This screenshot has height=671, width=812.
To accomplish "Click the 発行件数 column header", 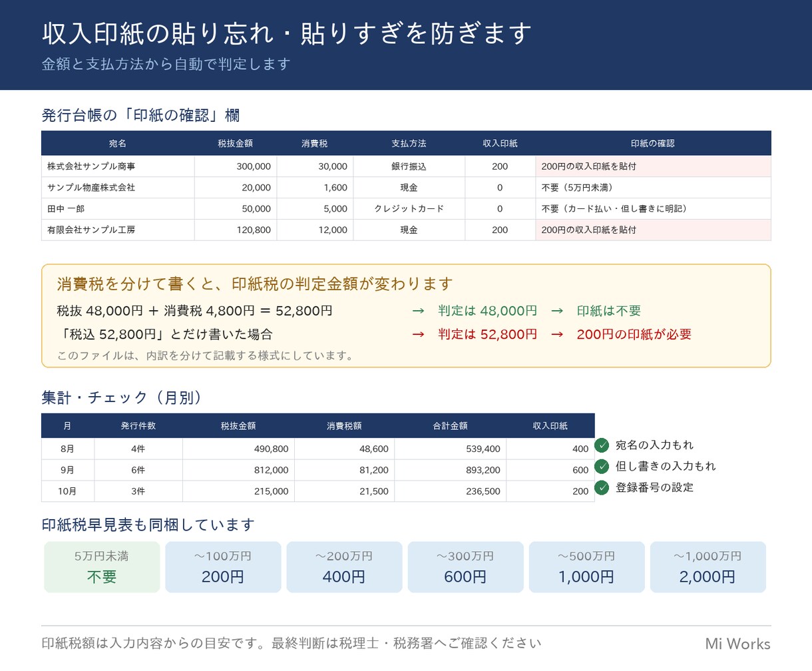I will pyautogui.click(x=138, y=425).
